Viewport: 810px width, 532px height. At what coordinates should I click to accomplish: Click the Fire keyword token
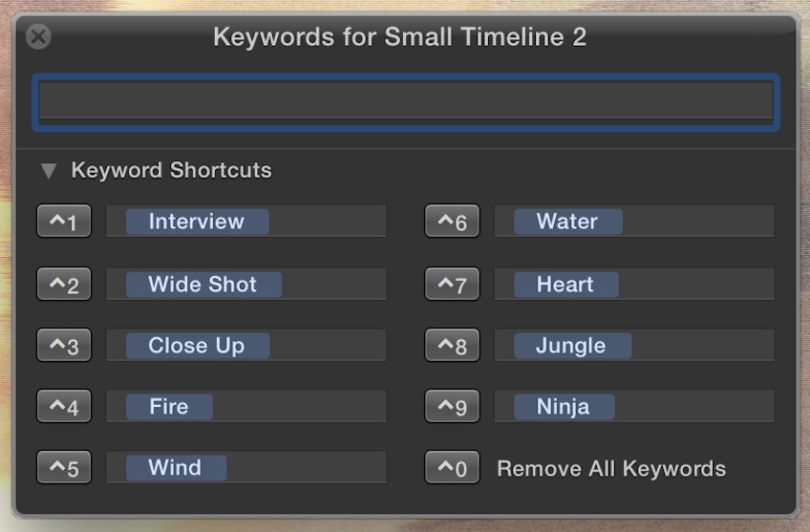(x=169, y=407)
